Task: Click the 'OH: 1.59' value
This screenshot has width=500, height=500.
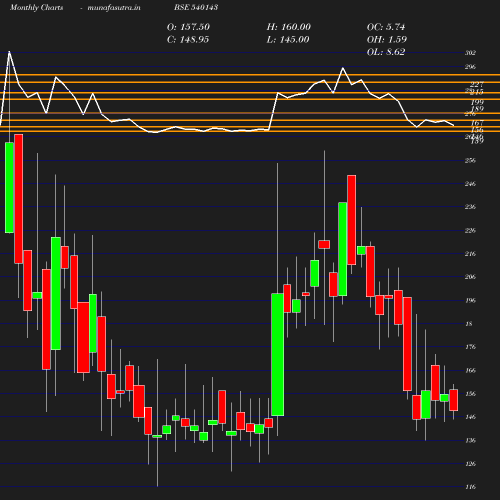Action: 387,40
